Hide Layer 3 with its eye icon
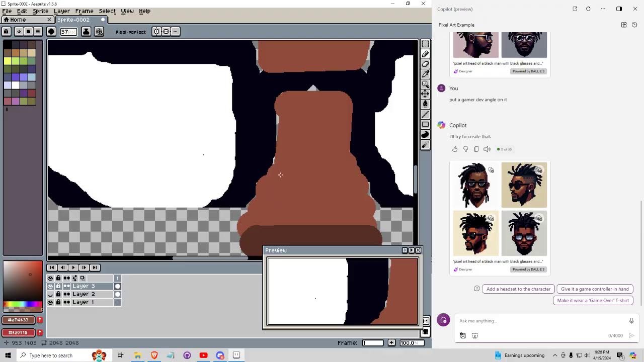 coord(50,286)
